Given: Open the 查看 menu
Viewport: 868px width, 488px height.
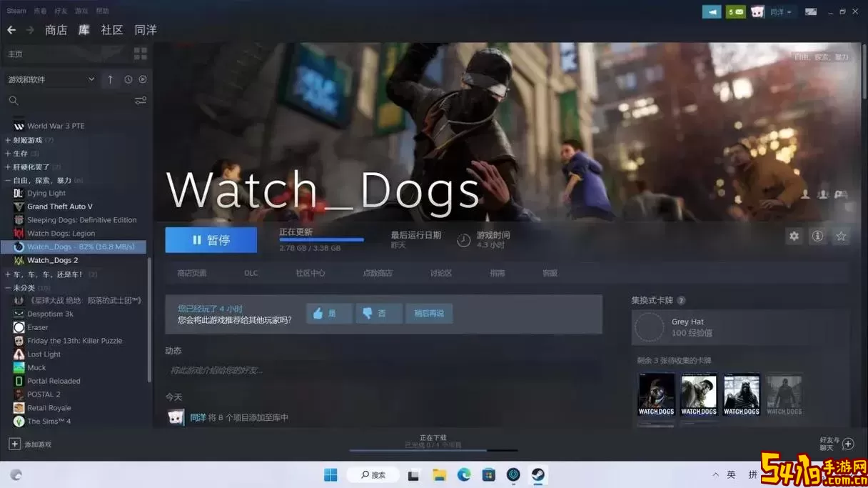Looking at the screenshot, I should pos(40,11).
